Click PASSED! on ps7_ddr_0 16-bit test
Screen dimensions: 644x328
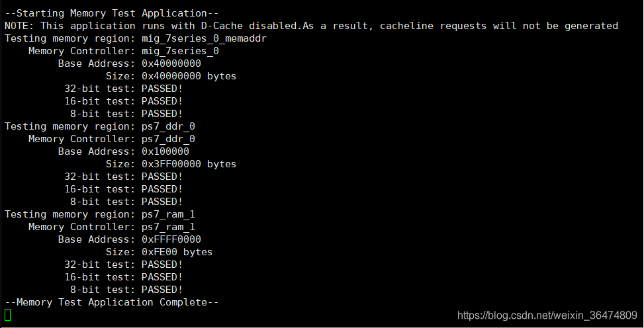[161, 189]
